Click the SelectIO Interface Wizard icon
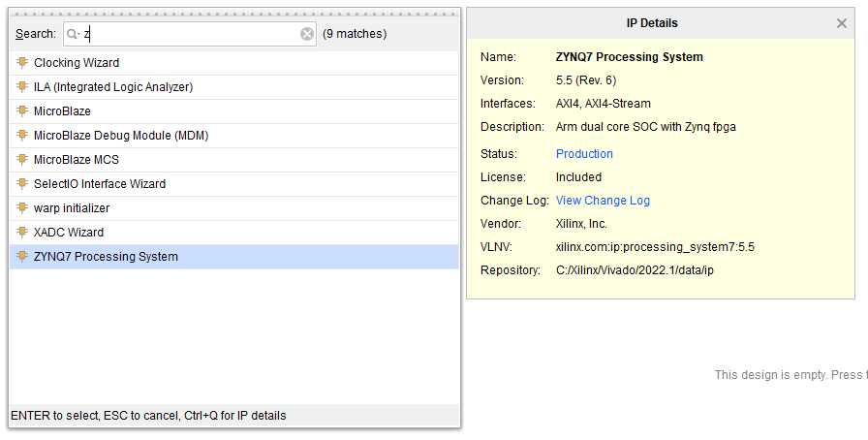The height and width of the screenshot is (440, 868). click(22, 183)
